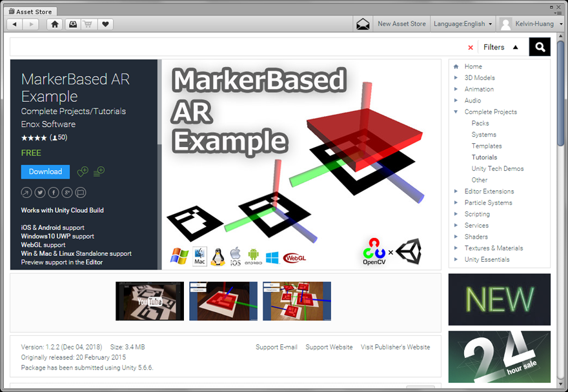Click the comment bubble share icon
The height and width of the screenshot is (392, 568).
(81, 193)
